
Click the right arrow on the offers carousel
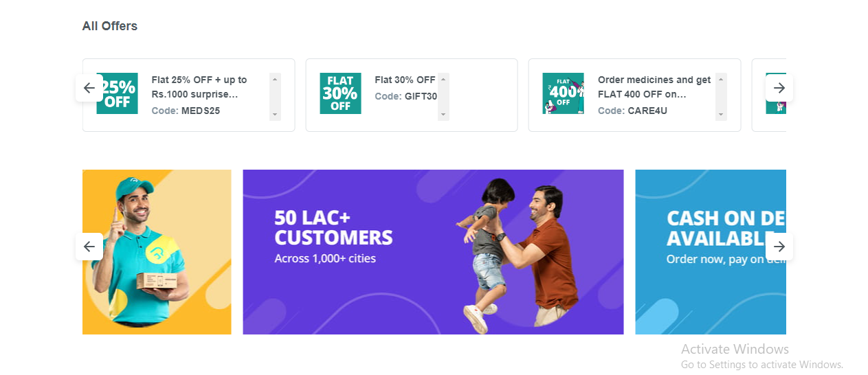coord(779,88)
